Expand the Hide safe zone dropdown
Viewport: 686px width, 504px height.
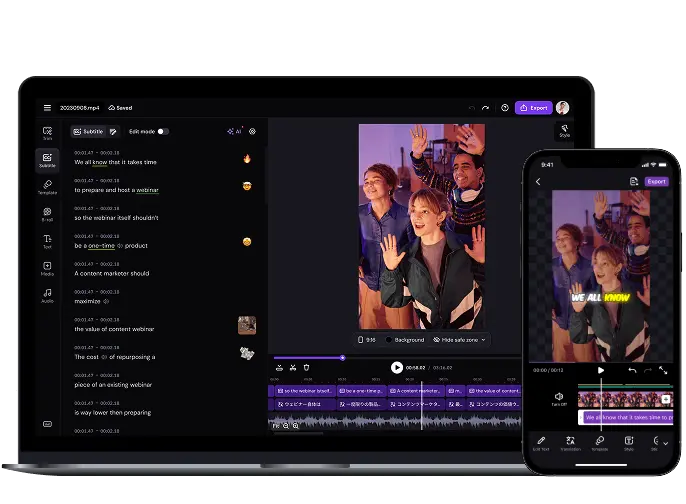(x=459, y=340)
